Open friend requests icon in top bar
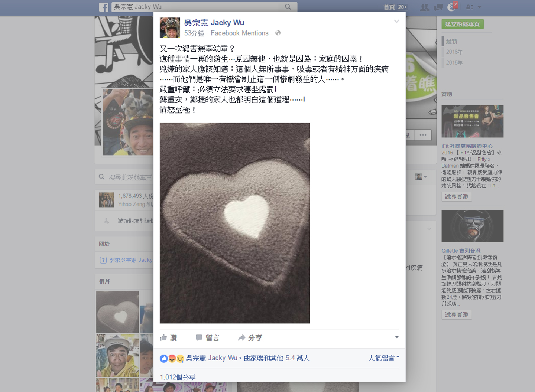 coord(425,7)
